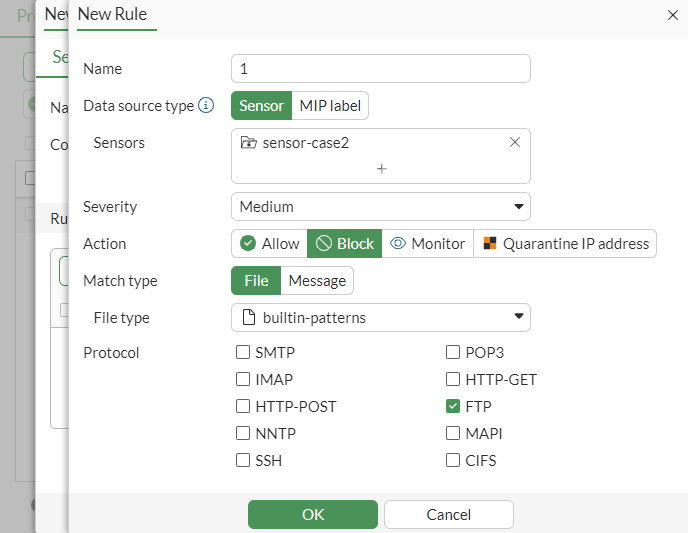Switch data source to MIP label

pyautogui.click(x=331, y=106)
